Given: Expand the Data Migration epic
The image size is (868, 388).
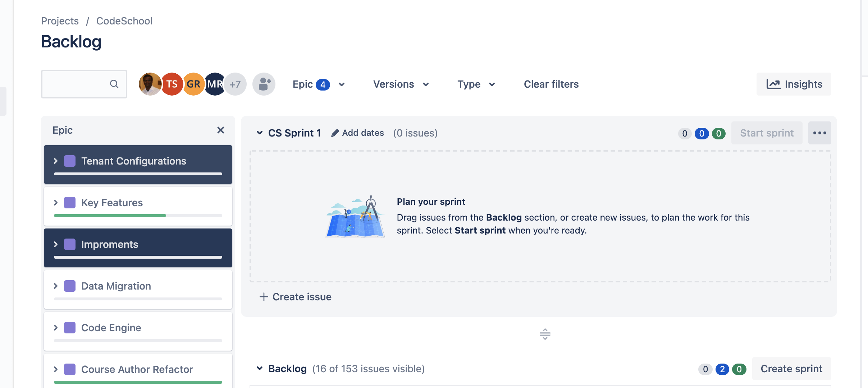Looking at the screenshot, I should click(x=56, y=286).
